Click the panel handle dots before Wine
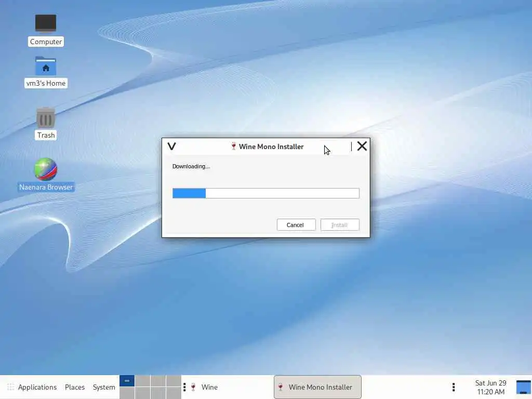Image resolution: width=532 pixels, height=399 pixels. click(184, 387)
